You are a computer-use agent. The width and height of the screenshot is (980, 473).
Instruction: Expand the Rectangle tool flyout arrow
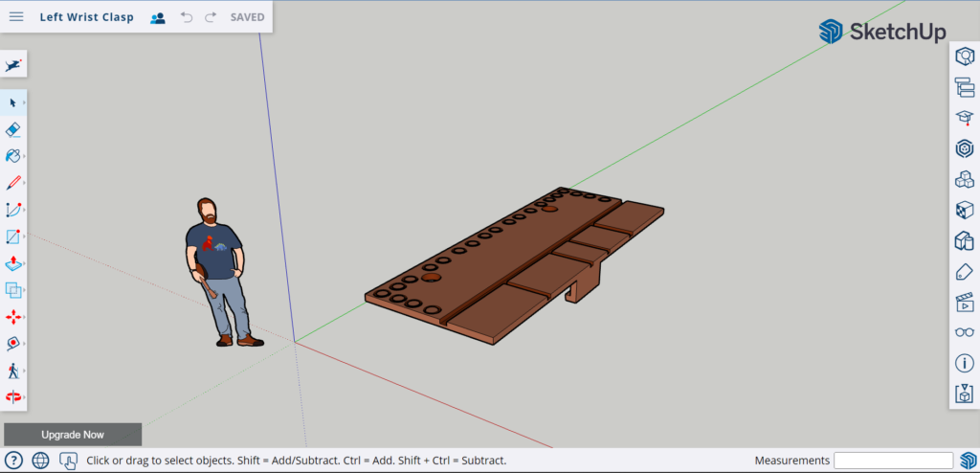click(24, 236)
